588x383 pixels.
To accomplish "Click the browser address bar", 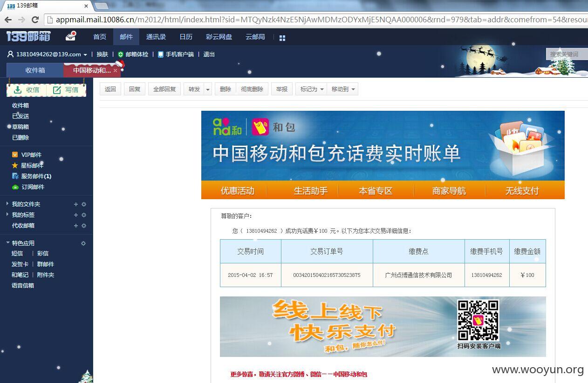I will pyautogui.click(x=317, y=20).
